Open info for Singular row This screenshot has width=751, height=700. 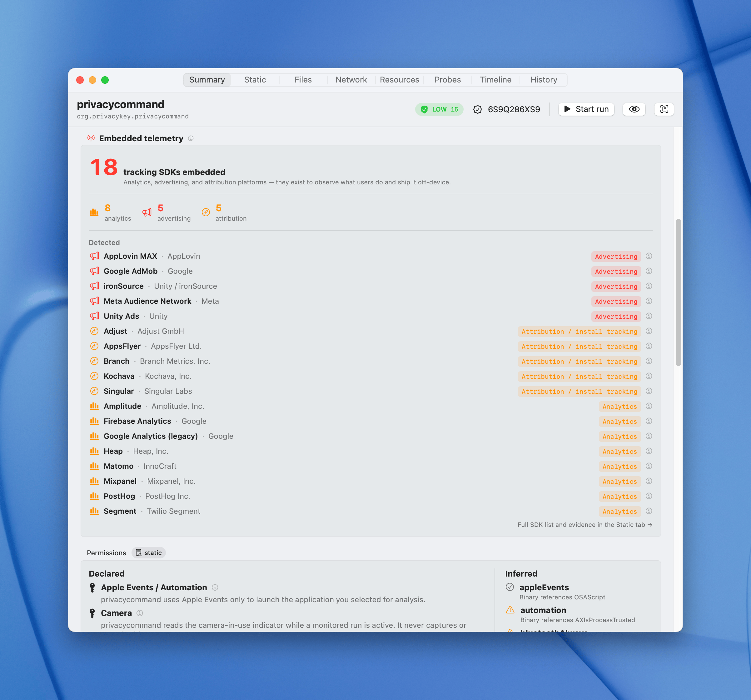click(x=649, y=391)
